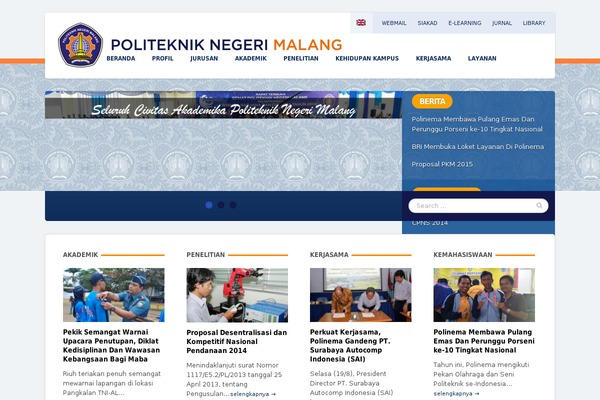This screenshot has height=400, width=600.
Task: Go to the E-LEARNING portal link
Action: pyautogui.click(x=465, y=23)
